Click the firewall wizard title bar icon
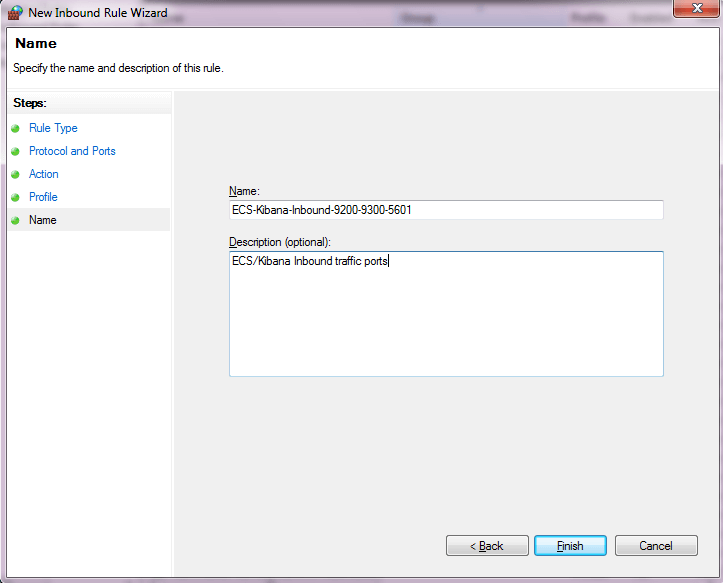Image resolution: width=723 pixels, height=583 pixels. coord(15,12)
